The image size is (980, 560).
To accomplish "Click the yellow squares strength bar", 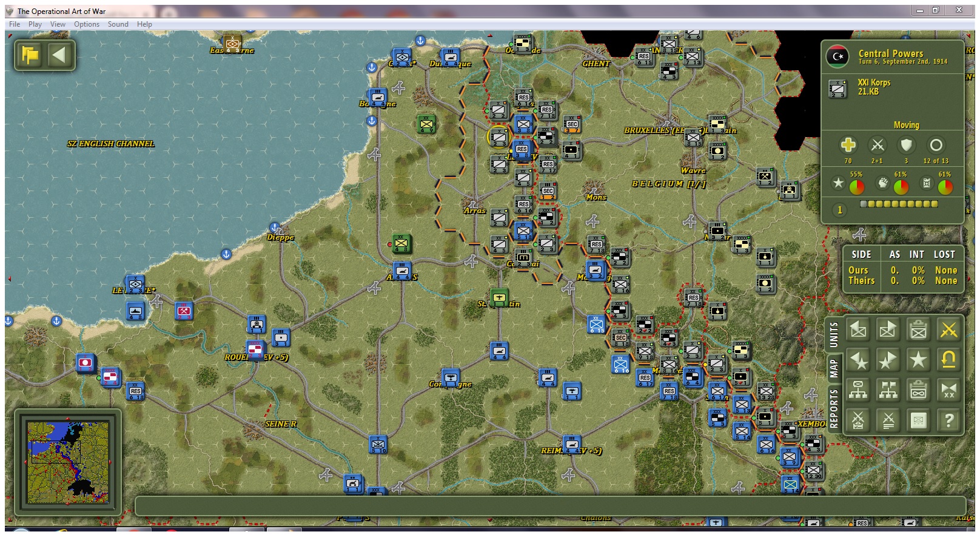I will click(899, 204).
